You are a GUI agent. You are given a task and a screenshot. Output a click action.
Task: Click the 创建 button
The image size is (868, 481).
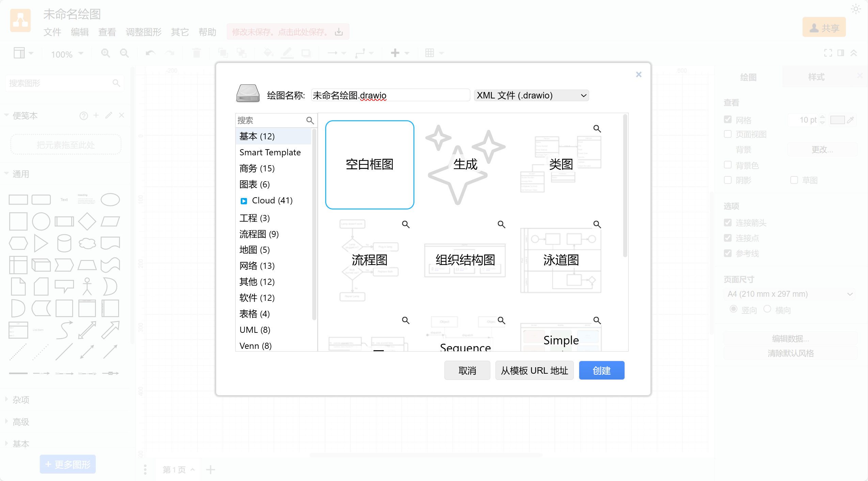coord(601,370)
